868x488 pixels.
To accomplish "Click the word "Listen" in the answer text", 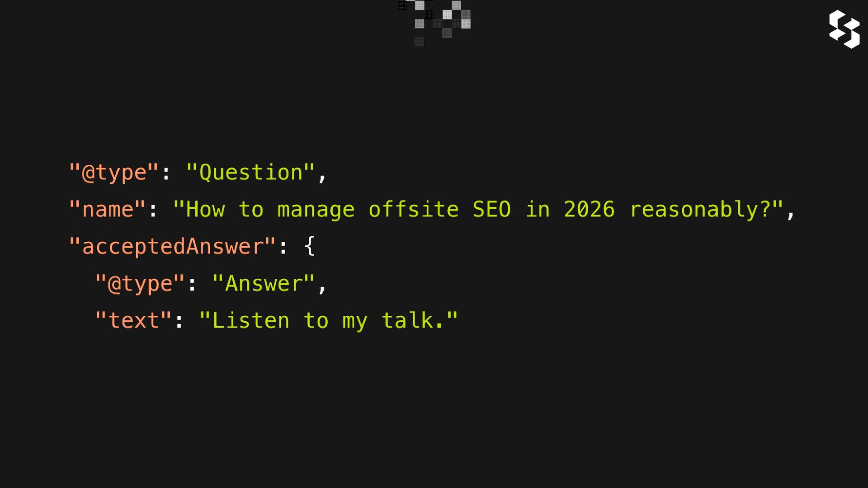I will point(251,321).
